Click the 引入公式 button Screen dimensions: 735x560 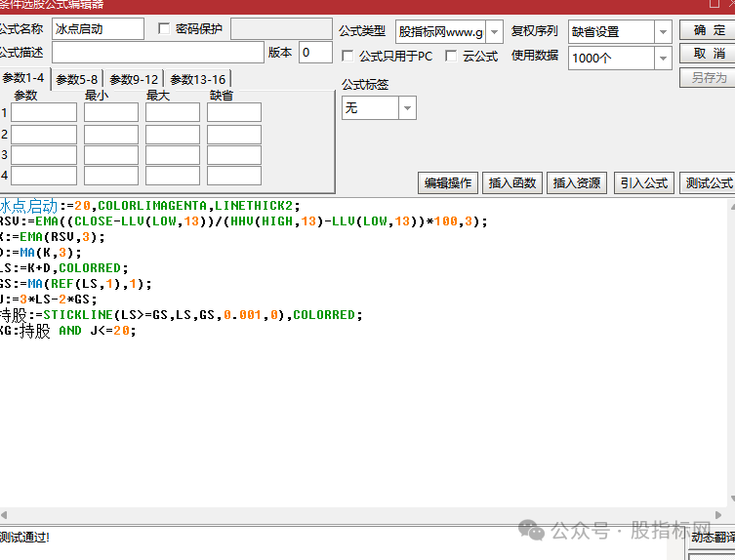(644, 182)
